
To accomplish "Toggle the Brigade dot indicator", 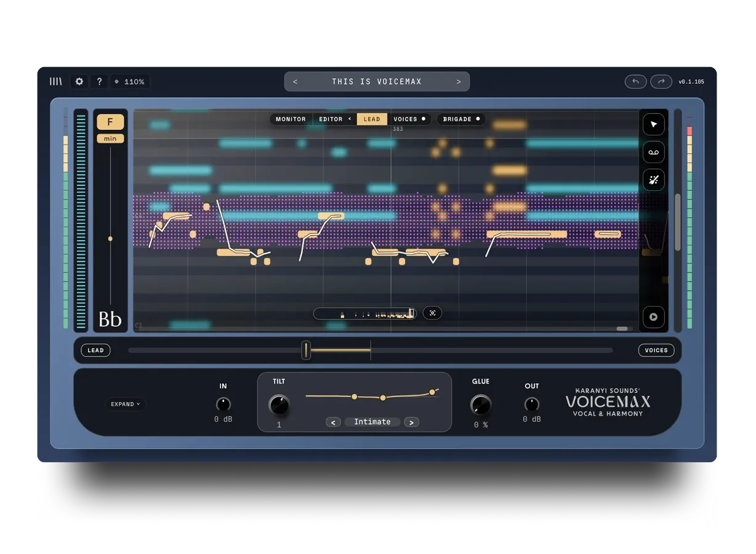I will coord(478,119).
